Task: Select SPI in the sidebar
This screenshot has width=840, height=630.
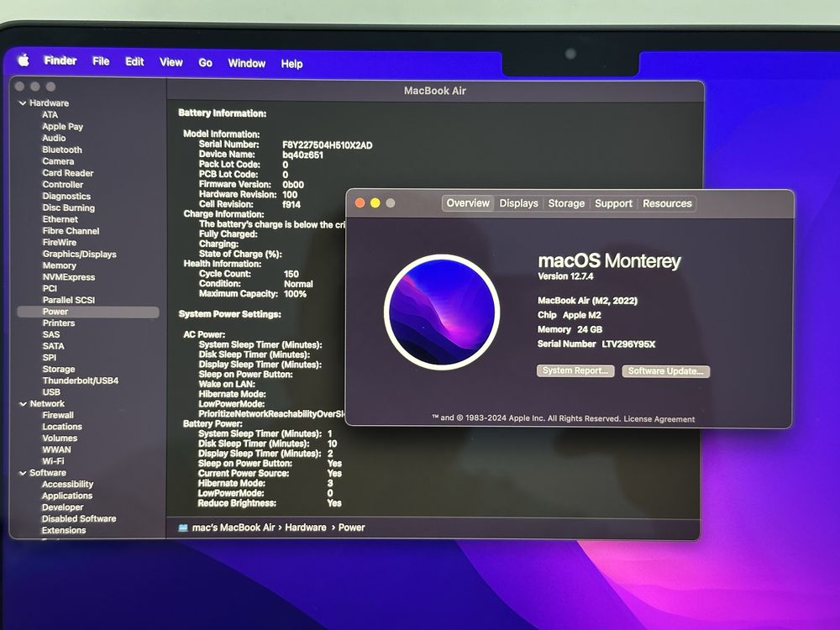Action: point(50,357)
